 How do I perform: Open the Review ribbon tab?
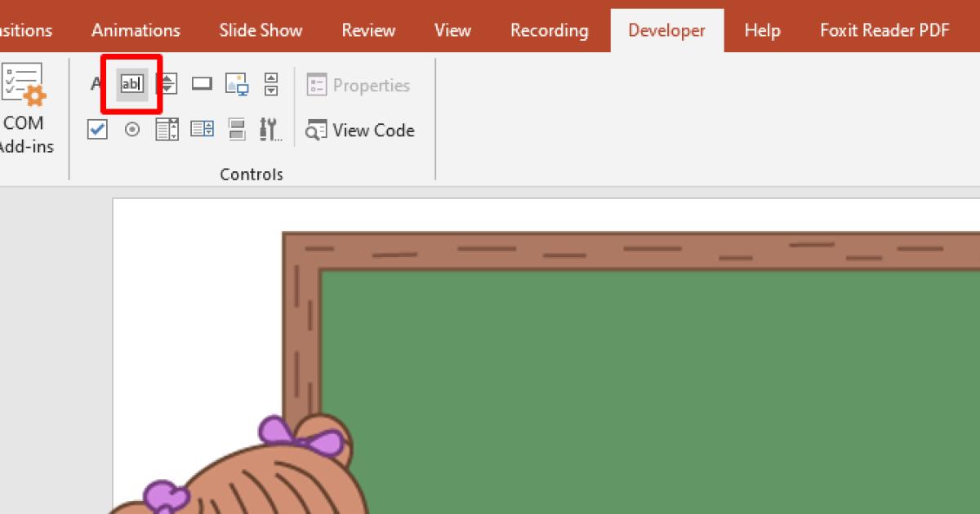(367, 29)
